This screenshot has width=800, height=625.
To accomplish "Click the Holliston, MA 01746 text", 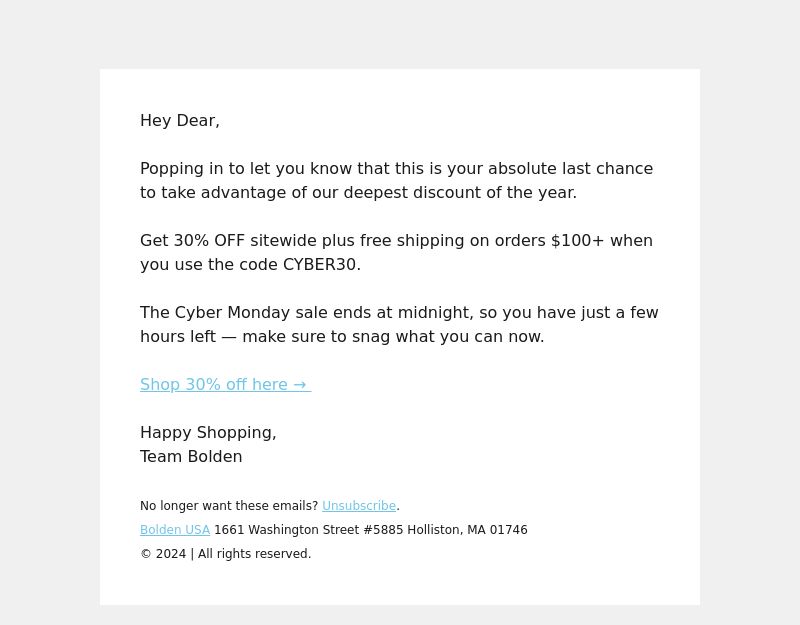I will tap(467, 530).
